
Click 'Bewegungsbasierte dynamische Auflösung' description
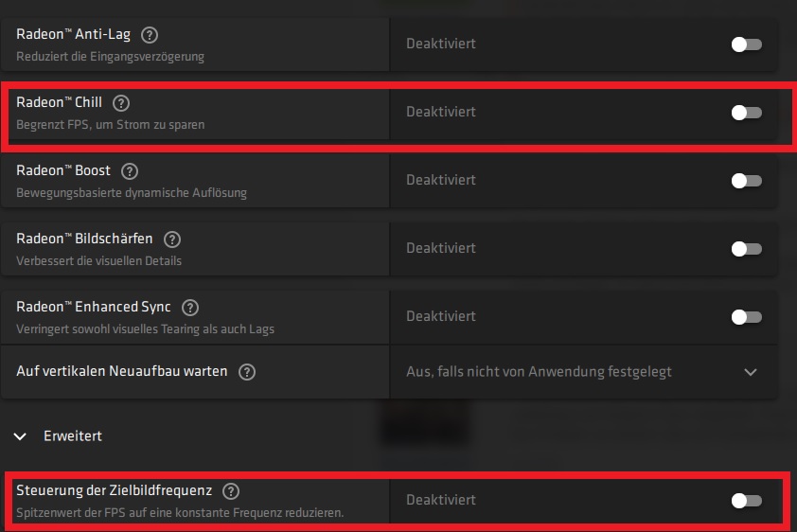[132, 193]
